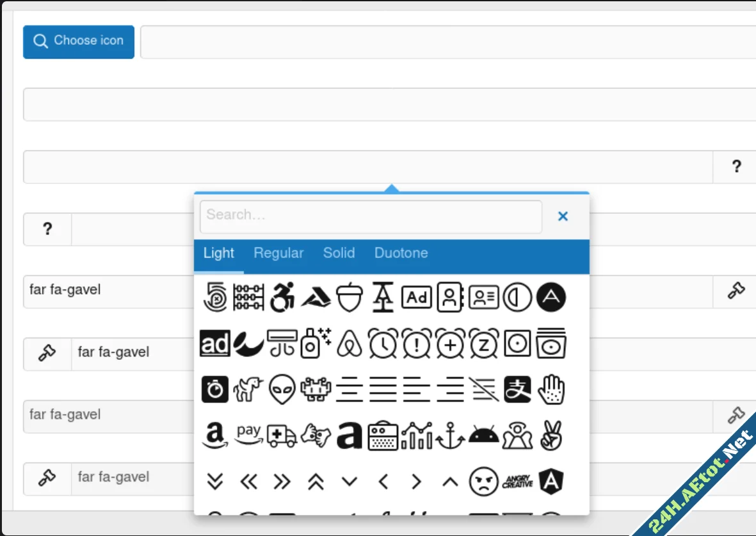Select the alien head icon
This screenshot has height=536, width=756.
282,389
